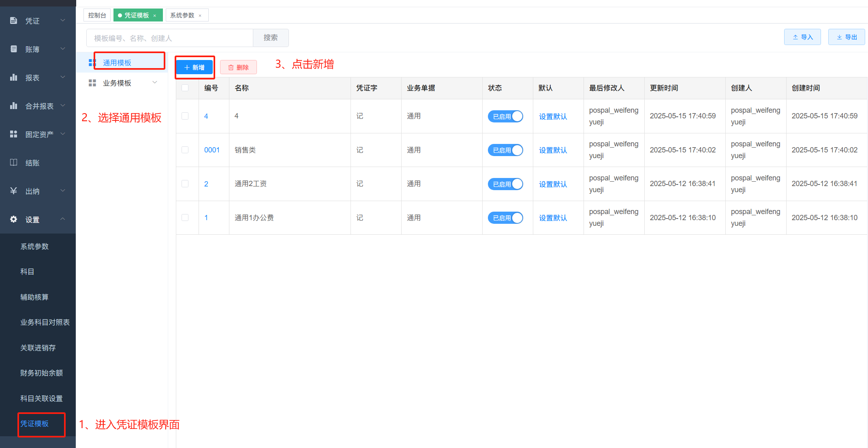The image size is (868, 448).
Task: Open template number 1 link
Action: [206, 218]
